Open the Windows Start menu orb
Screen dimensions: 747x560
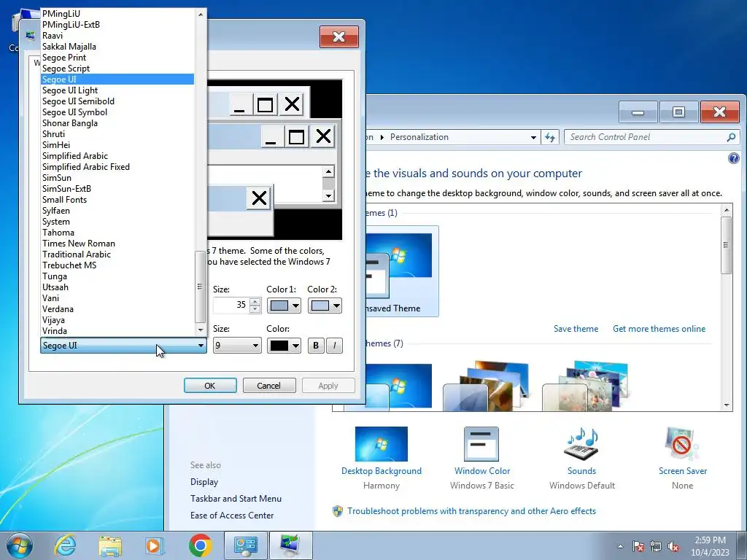click(x=20, y=545)
